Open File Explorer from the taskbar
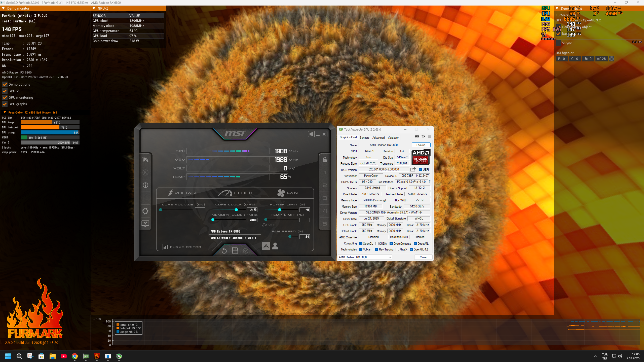This screenshot has height=362, width=644. pos(53,356)
